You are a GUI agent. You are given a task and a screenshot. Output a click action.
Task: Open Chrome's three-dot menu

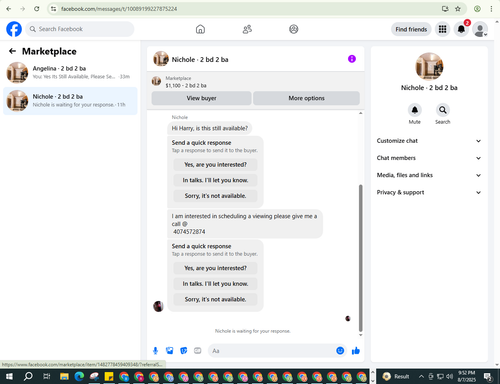tap(491, 9)
